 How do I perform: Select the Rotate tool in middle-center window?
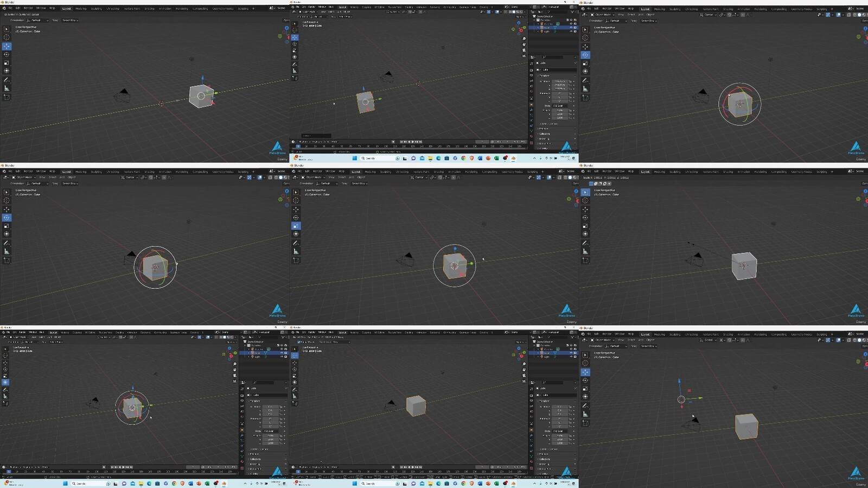296,217
